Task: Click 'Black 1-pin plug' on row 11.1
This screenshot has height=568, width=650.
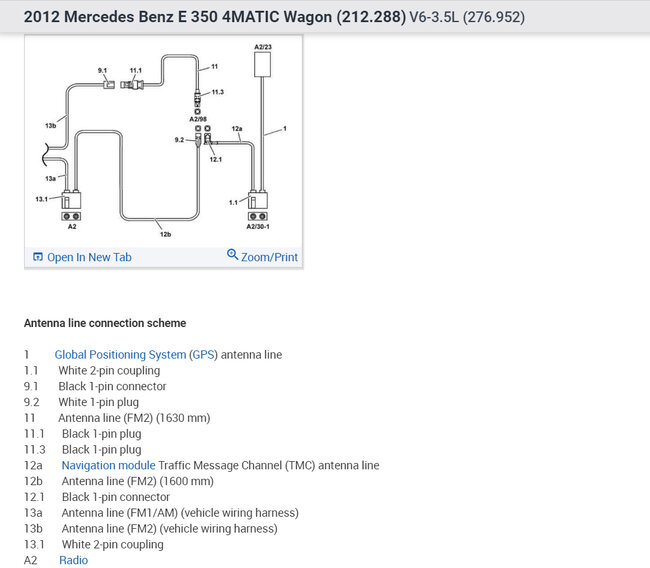Action: pyautogui.click(x=102, y=434)
